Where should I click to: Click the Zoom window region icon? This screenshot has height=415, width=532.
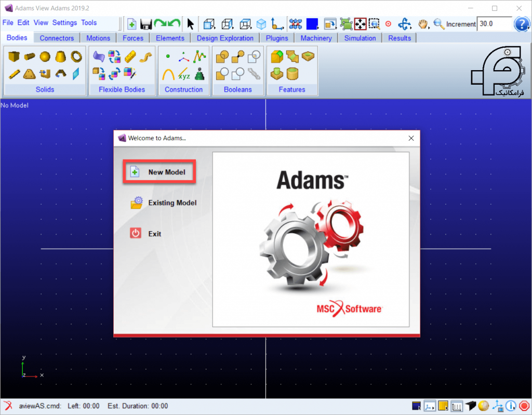point(374,24)
